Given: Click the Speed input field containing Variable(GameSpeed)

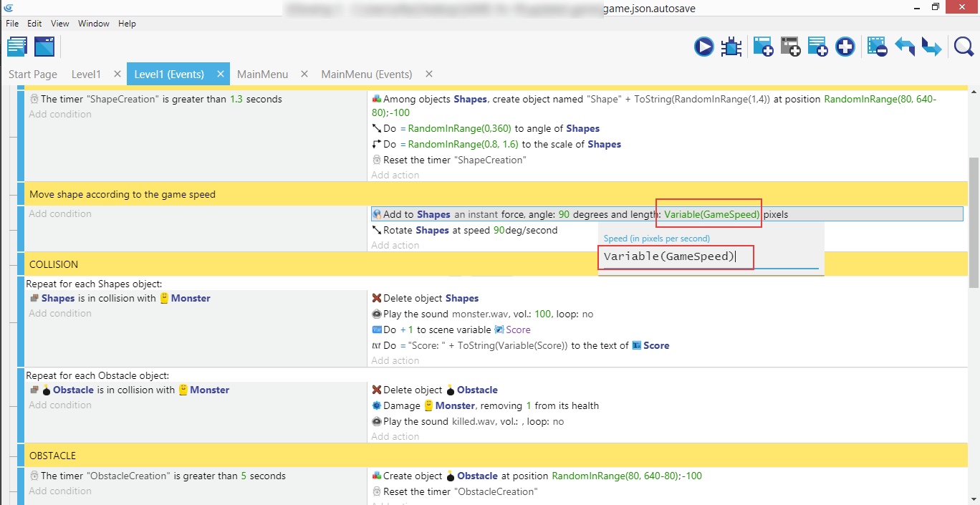Looking at the screenshot, I should coord(709,257).
